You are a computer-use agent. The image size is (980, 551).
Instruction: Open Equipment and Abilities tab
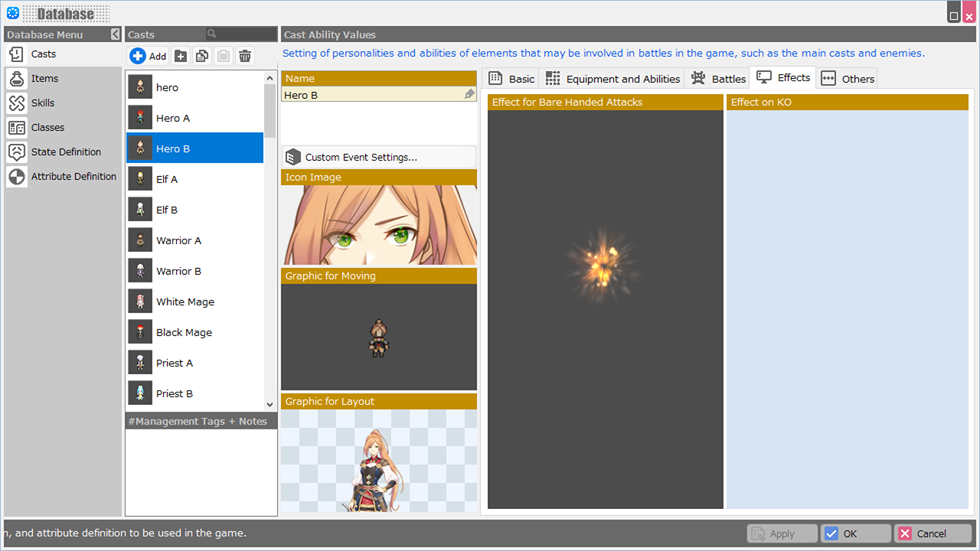[x=612, y=79]
